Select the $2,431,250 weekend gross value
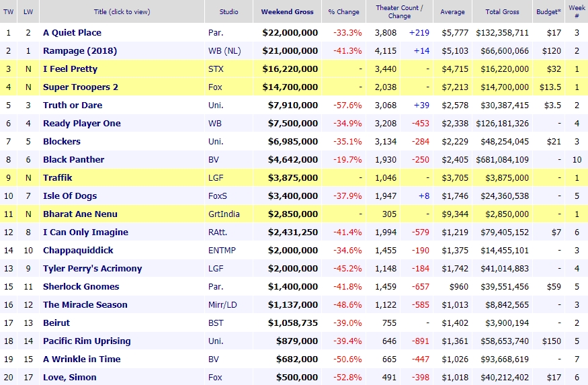The width and height of the screenshot is (588, 385). tap(293, 232)
